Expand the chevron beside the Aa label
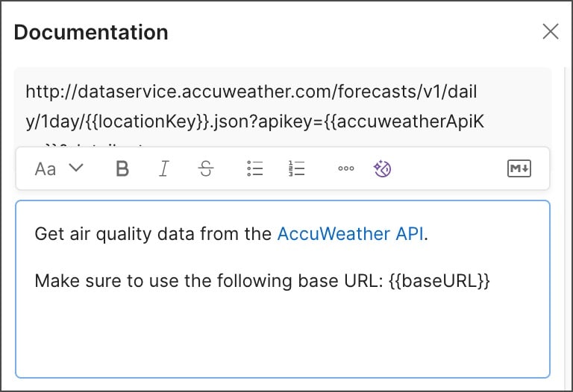 pos(75,168)
